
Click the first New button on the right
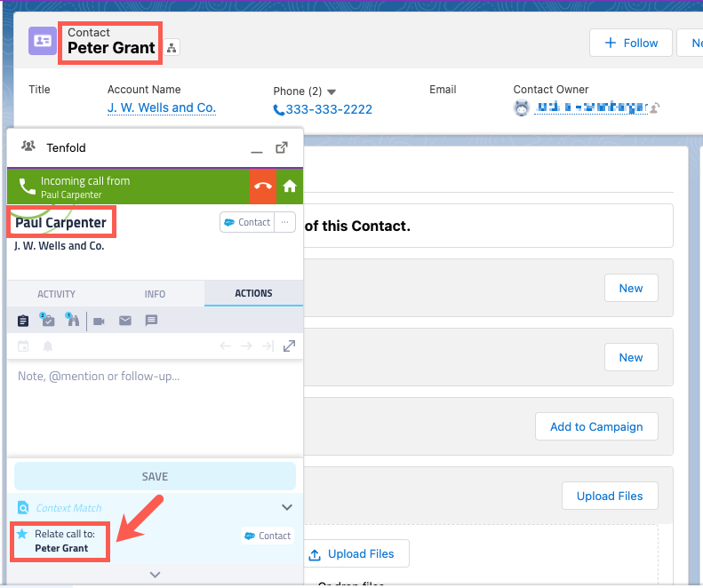point(631,288)
